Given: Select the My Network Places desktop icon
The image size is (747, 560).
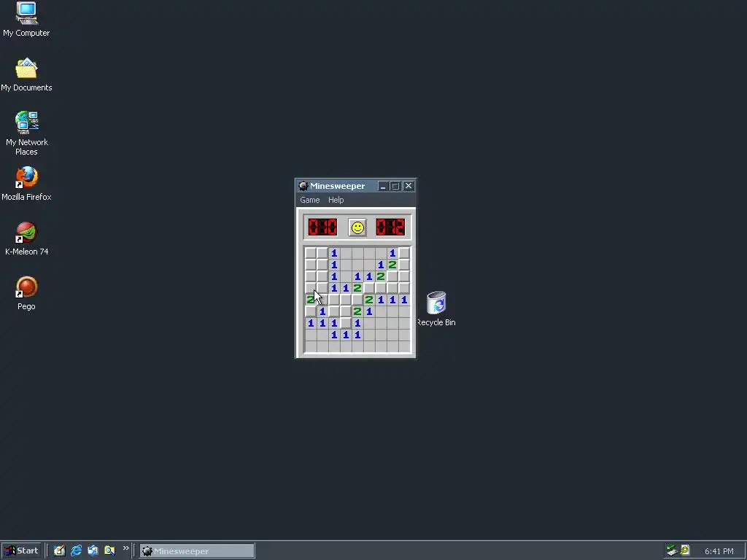Looking at the screenshot, I should click(26, 133).
